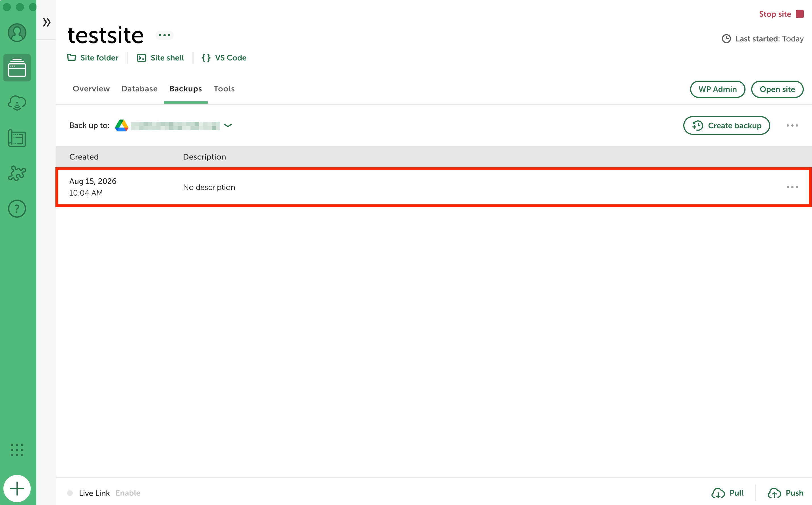This screenshot has width=812, height=505.
Task: Add a new site with plus button
Action: click(x=17, y=489)
